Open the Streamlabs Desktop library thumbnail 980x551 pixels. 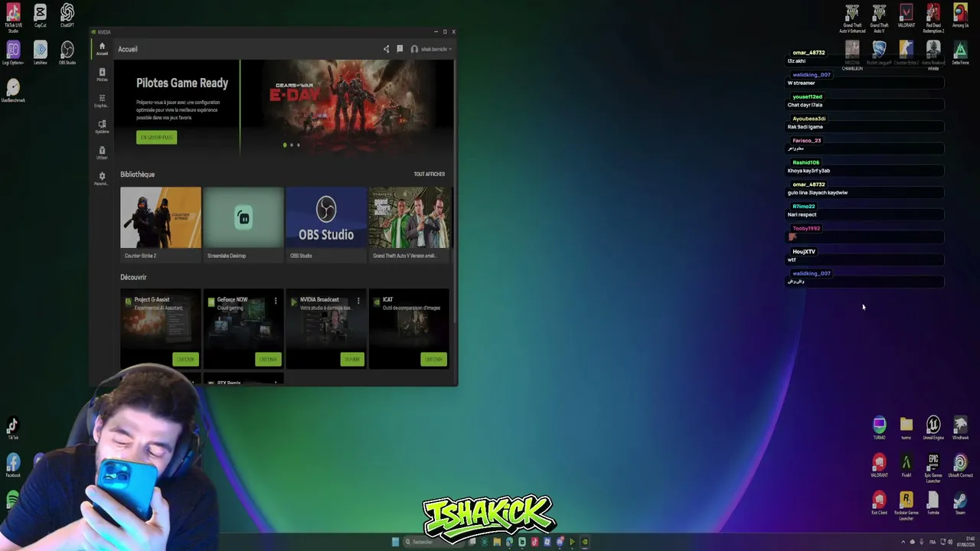pos(243,217)
